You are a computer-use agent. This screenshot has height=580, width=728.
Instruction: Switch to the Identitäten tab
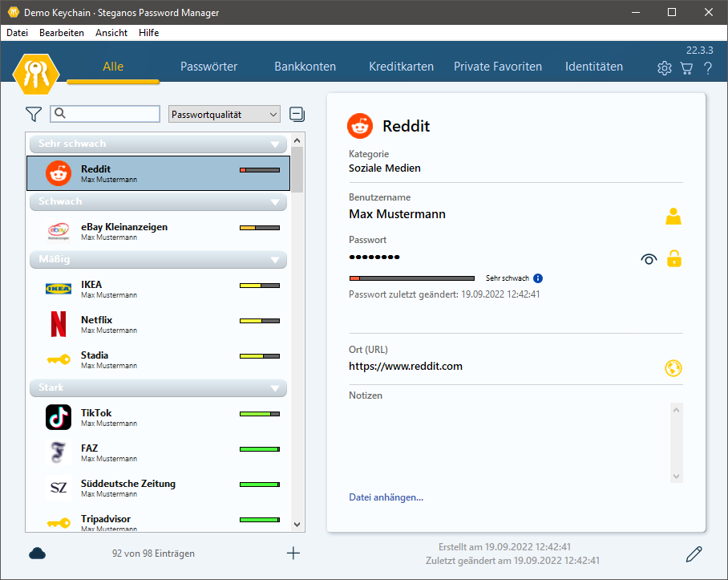594,67
